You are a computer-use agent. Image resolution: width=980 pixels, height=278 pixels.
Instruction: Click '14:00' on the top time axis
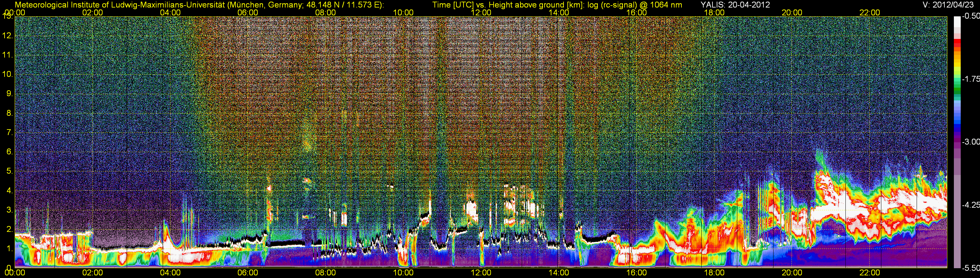click(559, 12)
